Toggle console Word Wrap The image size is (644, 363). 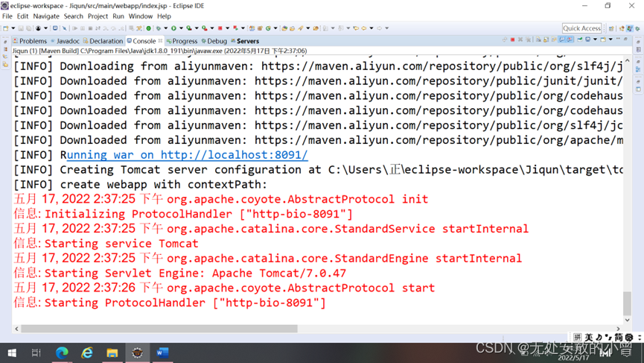point(554,40)
